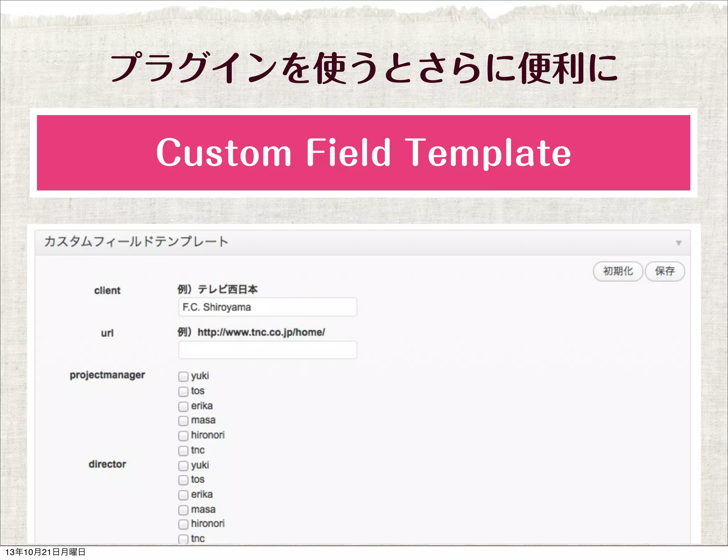
Task: Check hironori under projectmanager
Action: 183,436
